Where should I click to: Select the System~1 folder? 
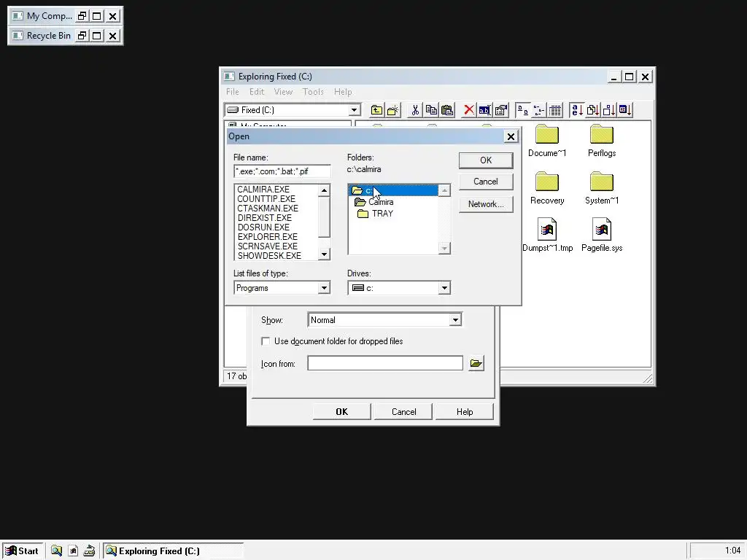click(x=602, y=189)
